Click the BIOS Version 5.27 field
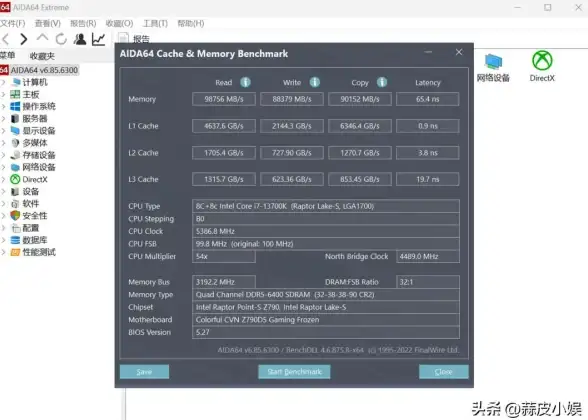This screenshot has width=588, height=420. pos(326,332)
